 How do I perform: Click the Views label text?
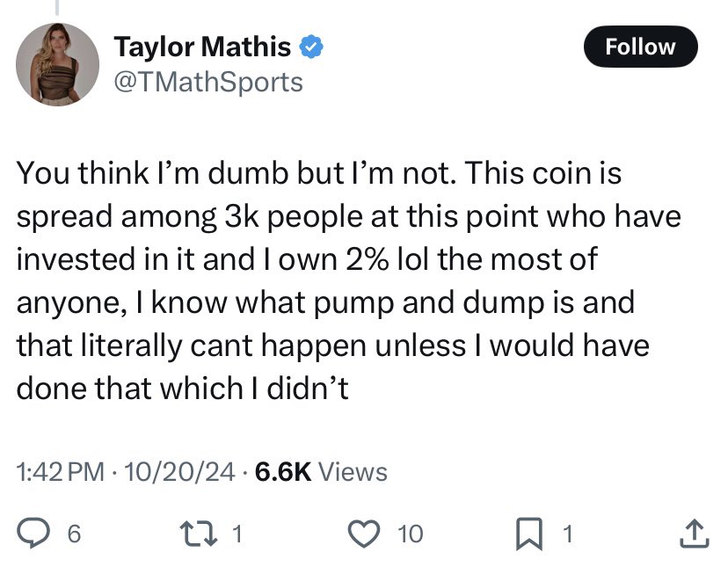(353, 472)
